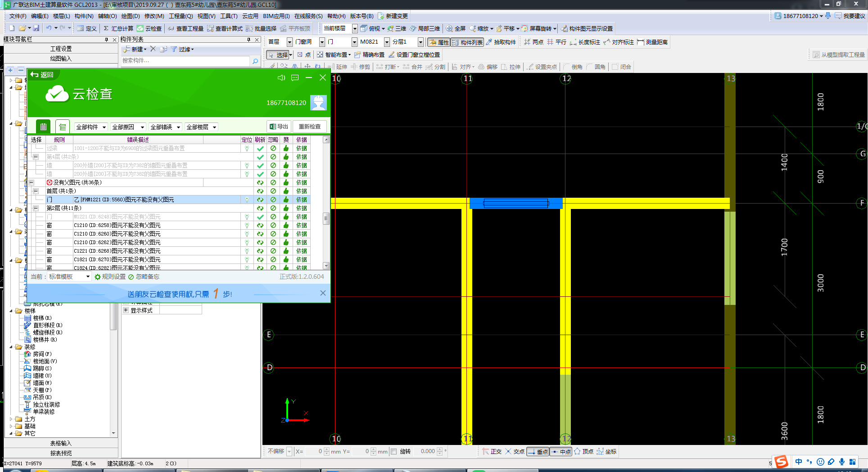
Task: Click 测量距离 measure distance tool
Action: pos(652,42)
